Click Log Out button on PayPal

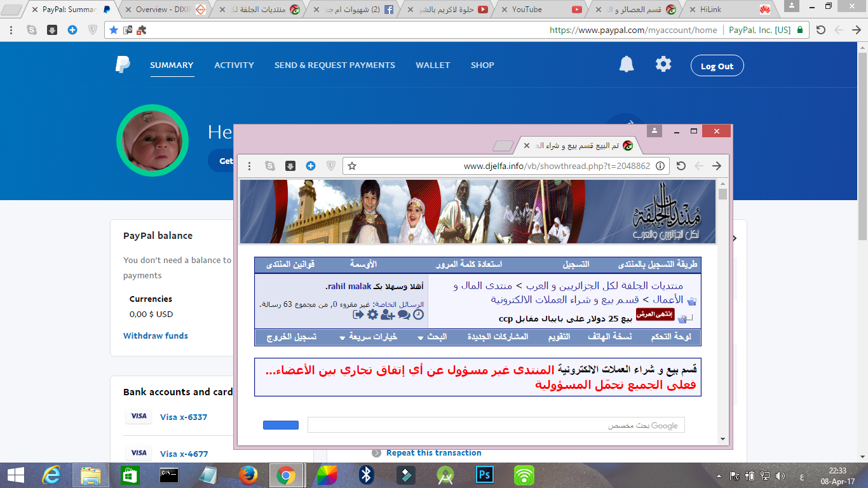[x=717, y=66]
